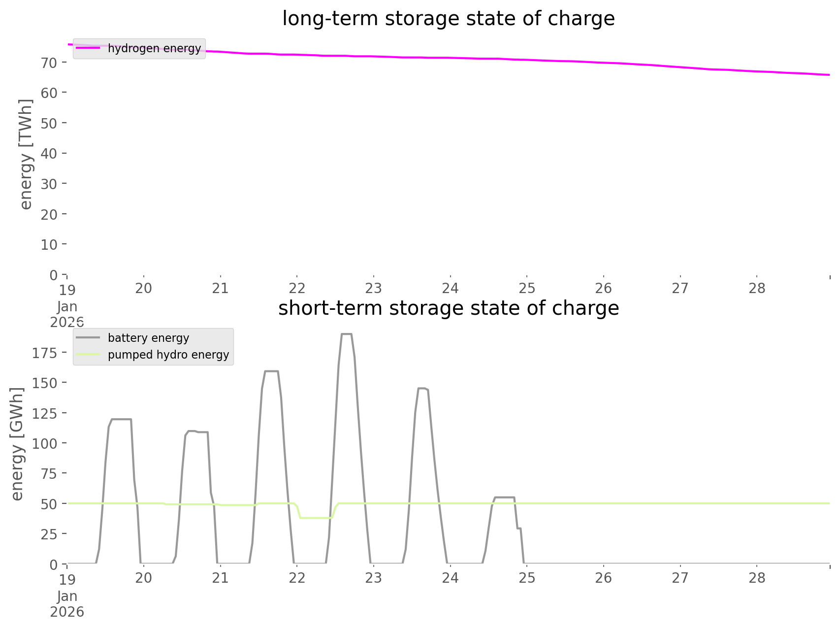This screenshot has height=629, width=840.
Task: Select the "hydrogen energy" legend label
Action: click(x=154, y=48)
